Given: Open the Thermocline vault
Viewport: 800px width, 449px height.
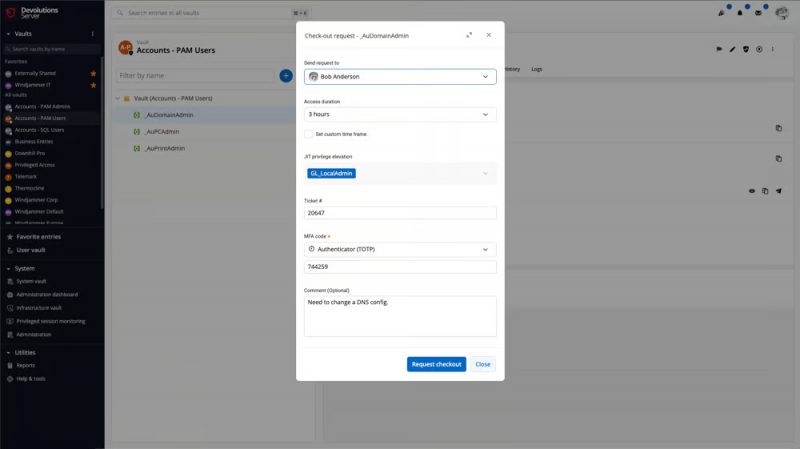Looking at the screenshot, I should pos(29,188).
